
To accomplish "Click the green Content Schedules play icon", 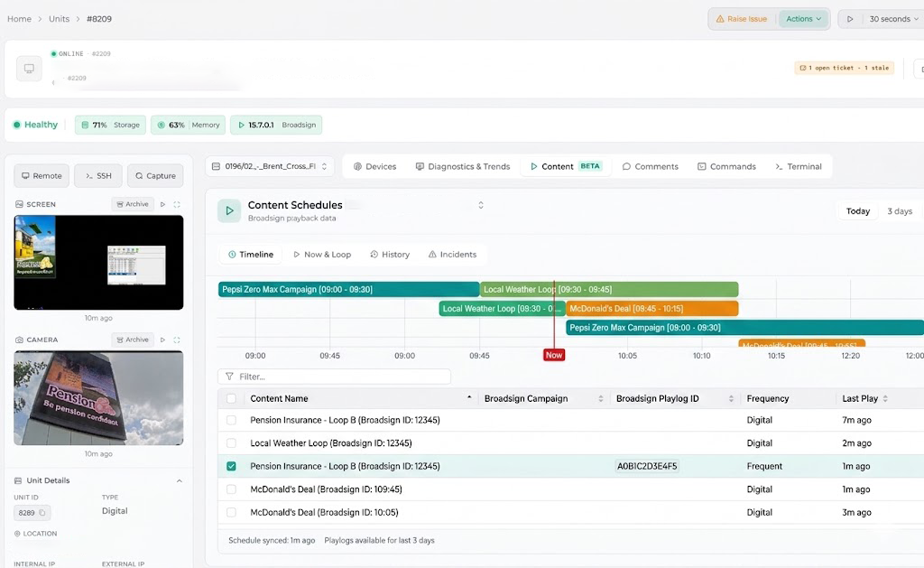I will tap(229, 210).
